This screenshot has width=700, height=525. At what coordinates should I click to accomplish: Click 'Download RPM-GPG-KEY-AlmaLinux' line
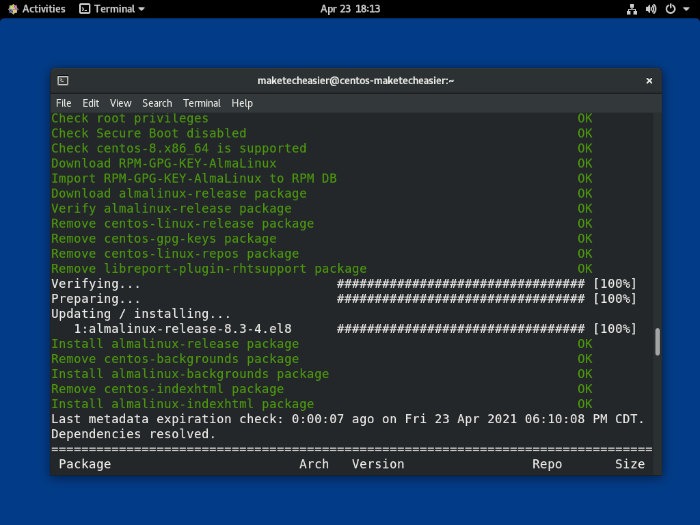[x=163, y=163]
